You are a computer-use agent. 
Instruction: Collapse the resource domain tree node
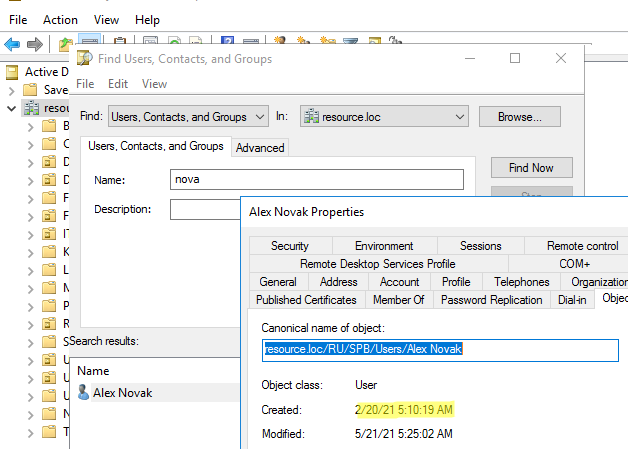11,108
